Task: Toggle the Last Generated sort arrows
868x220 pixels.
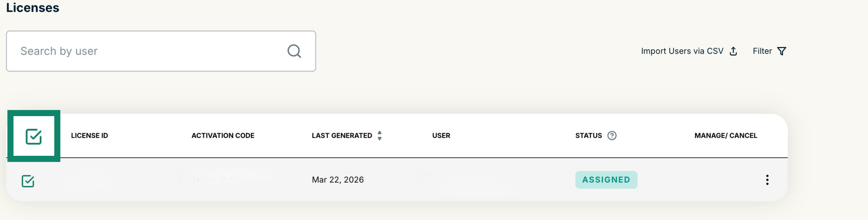Action: [x=379, y=136]
